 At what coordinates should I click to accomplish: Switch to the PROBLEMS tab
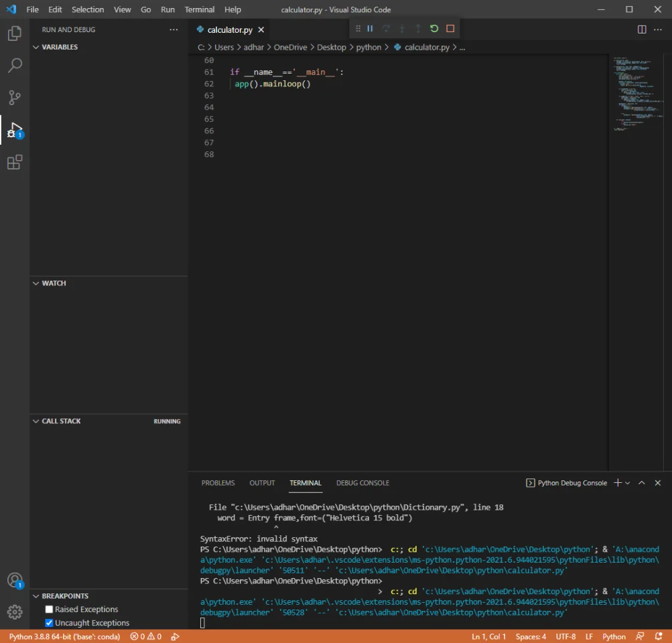click(218, 483)
